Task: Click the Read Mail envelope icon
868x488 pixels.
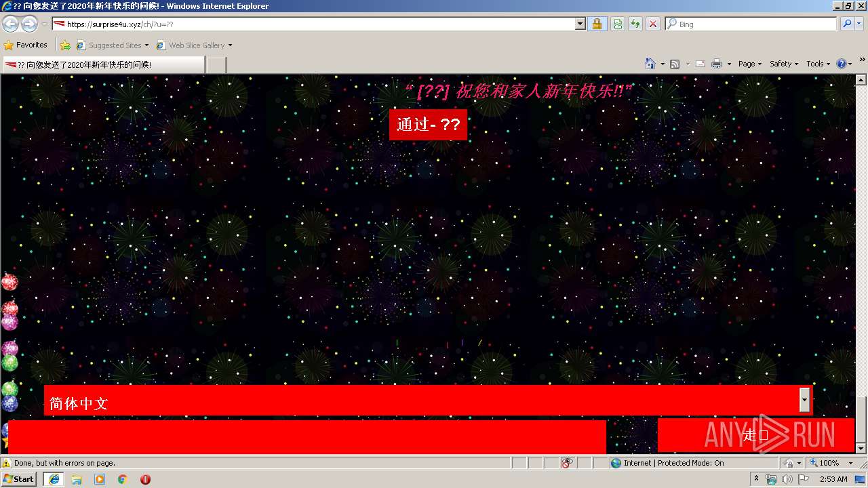Action: 700,64
